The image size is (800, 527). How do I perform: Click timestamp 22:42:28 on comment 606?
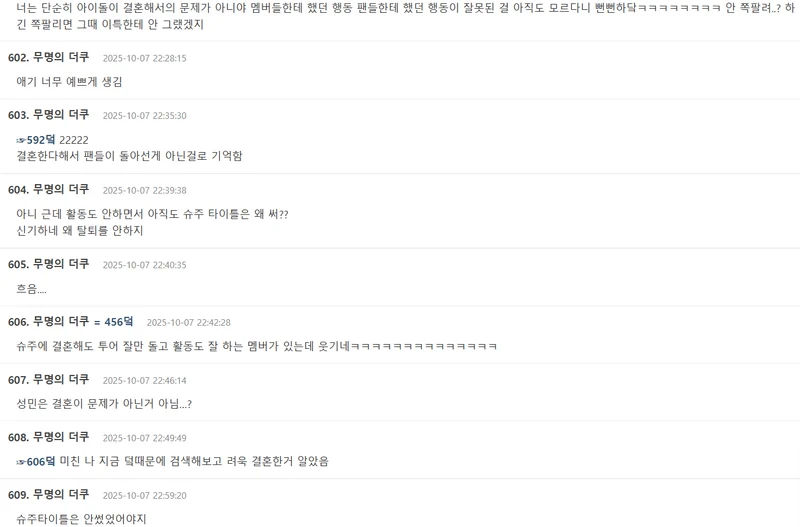pyautogui.click(x=189, y=322)
